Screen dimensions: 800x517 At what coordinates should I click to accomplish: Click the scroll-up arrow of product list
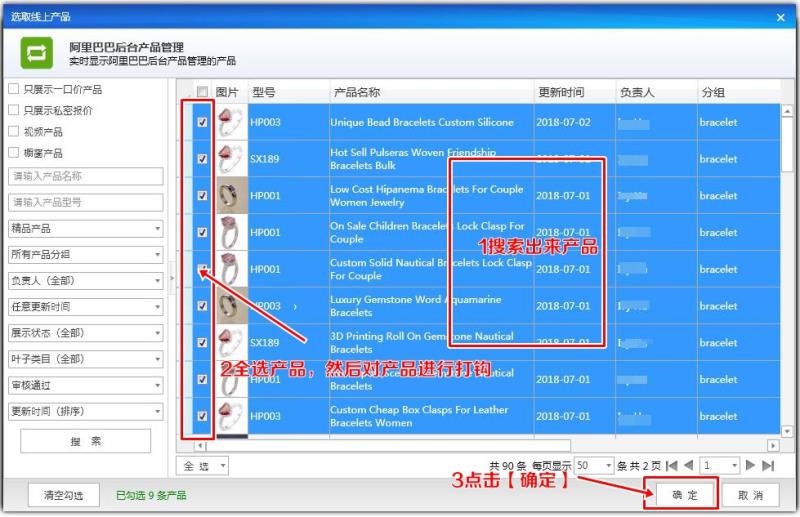(787, 110)
